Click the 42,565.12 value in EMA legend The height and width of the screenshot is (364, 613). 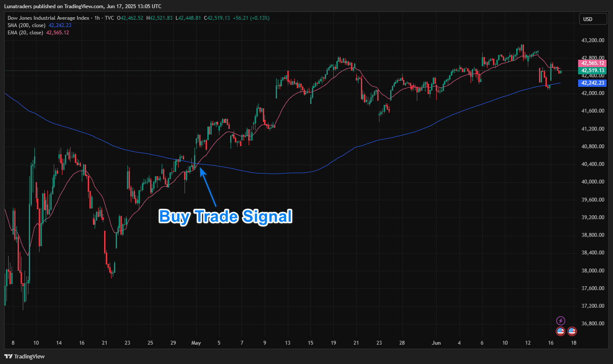58,33
